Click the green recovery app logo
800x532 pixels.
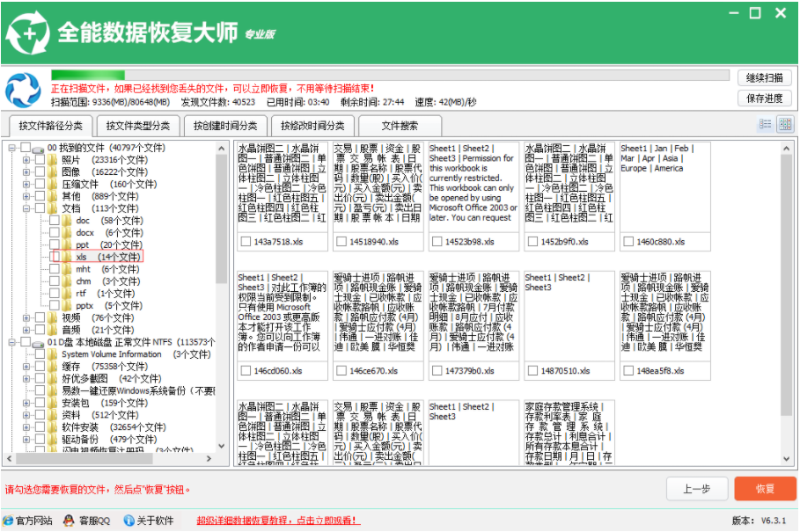[x=28, y=33]
